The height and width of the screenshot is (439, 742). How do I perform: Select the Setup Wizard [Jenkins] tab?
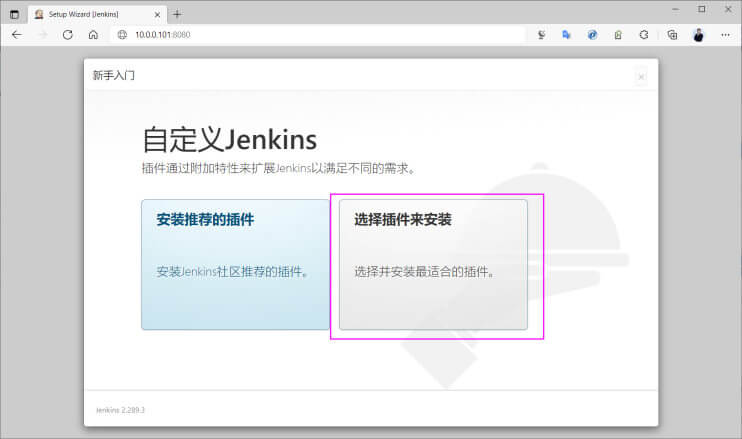pyautogui.click(x=97, y=14)
